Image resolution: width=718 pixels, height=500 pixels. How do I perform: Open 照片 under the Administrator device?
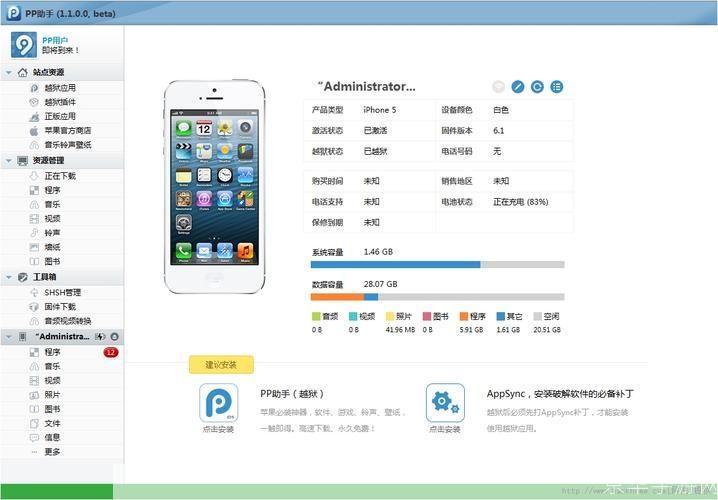[x=52, y=395]
